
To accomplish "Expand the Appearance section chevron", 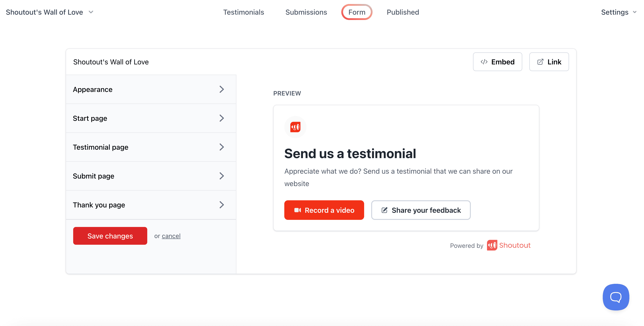I will (x=222, y=89).
